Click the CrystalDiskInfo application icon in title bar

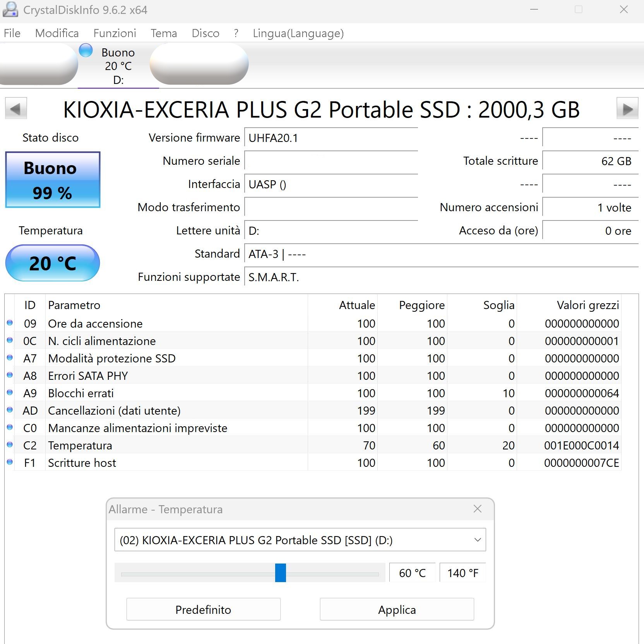point(10,10)
